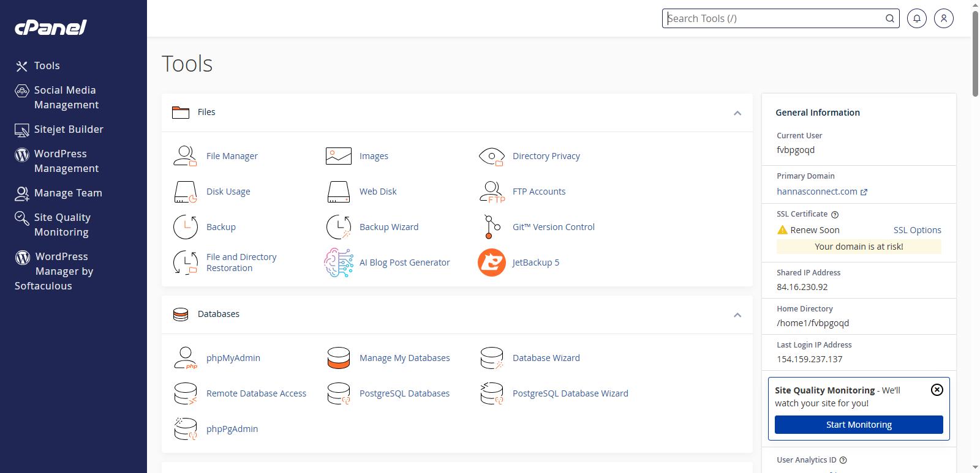
Task: Collapse the Databases section
Action: pyautogui.click(x=737, y=315)
